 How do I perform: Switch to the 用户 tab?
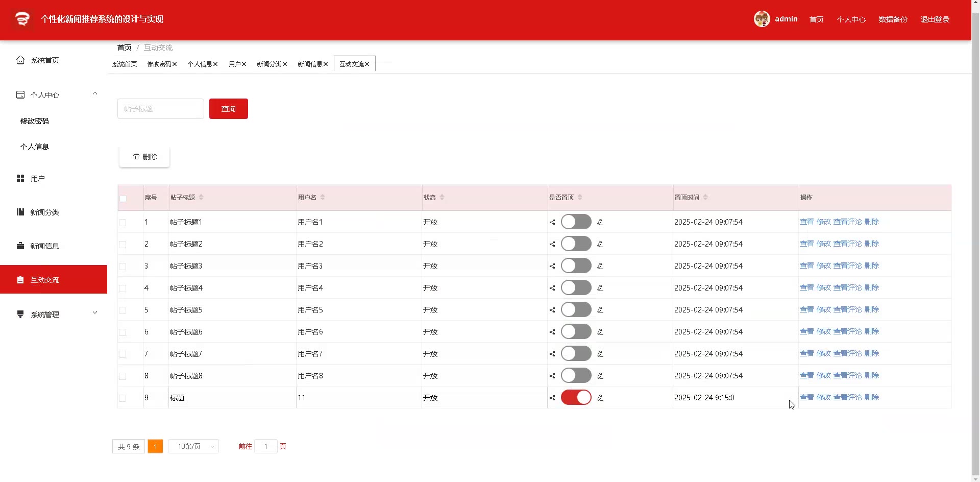tap(234, 64)
